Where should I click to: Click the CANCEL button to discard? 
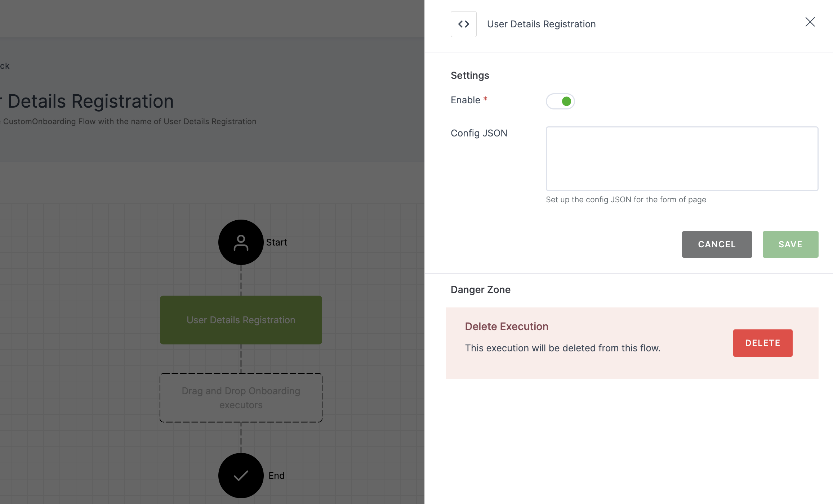(717, 244)
